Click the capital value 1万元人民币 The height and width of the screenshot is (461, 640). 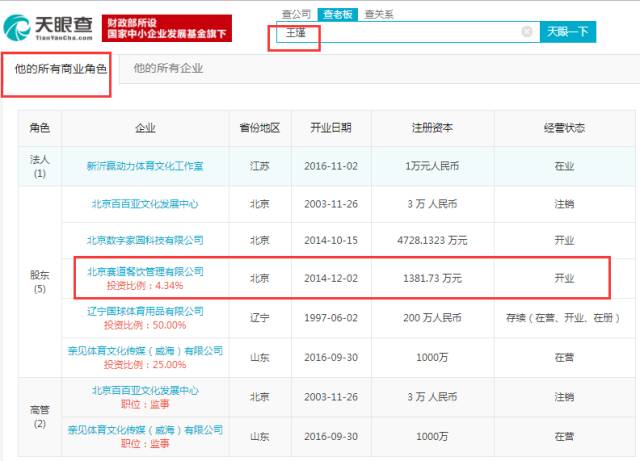432,166
